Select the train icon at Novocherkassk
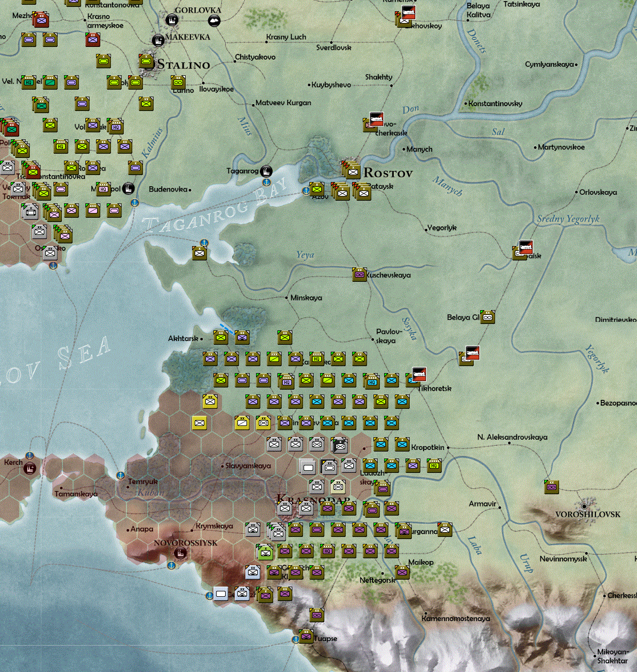 (377, 119)
